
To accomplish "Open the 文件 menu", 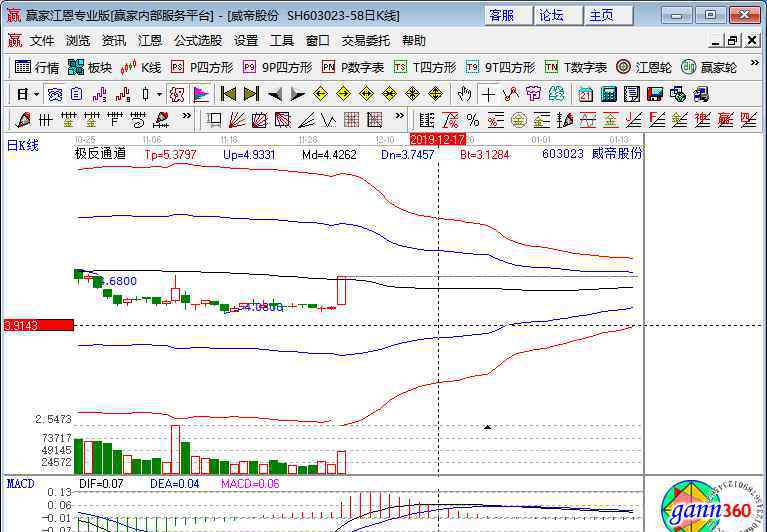I will coord(42,41).
